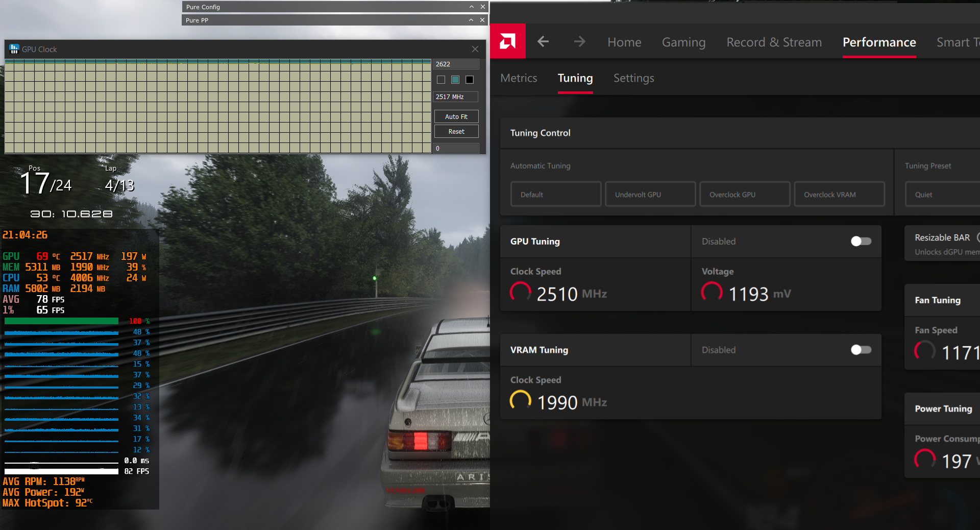
Task: Click the Power Tuning heading
Action: tap(943, 408)
